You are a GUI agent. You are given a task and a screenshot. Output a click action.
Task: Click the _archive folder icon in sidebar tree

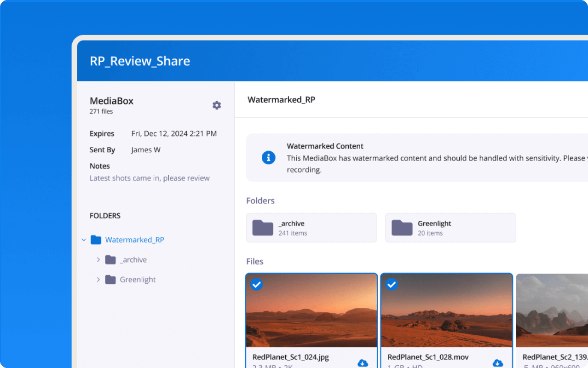pos(110,260)
